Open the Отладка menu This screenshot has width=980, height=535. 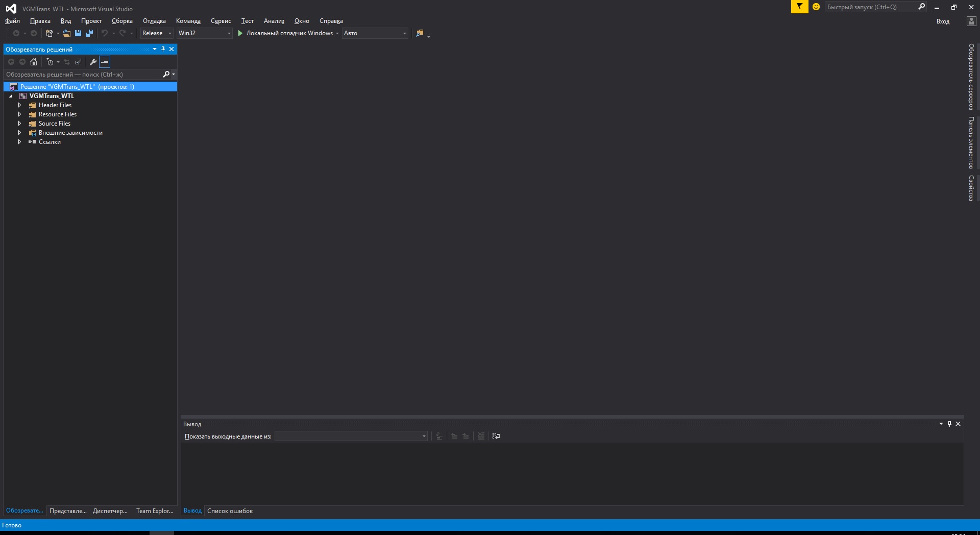tap(154, 21)
